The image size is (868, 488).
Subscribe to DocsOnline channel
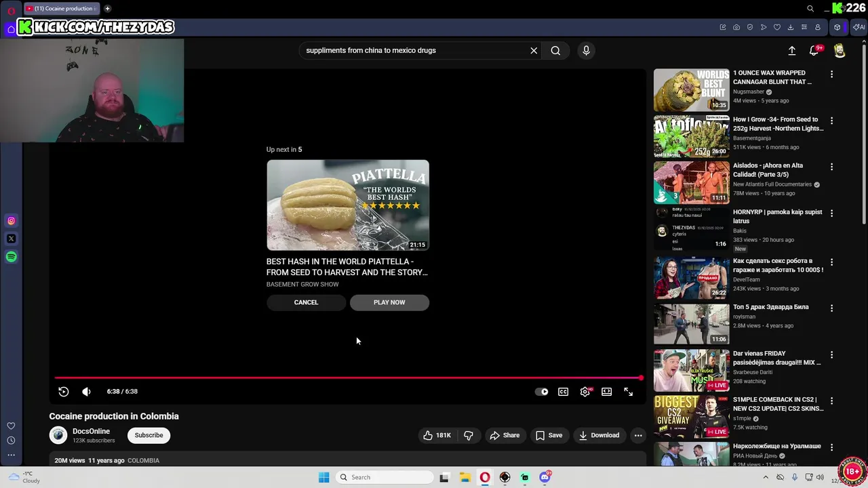tap(149, 435)
